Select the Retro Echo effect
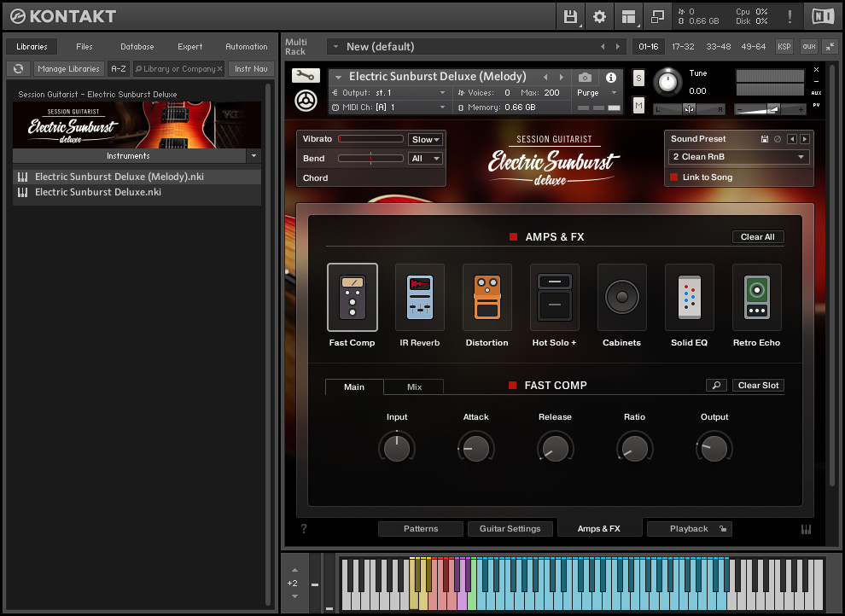This screenshot has width=845, height=616. tap(756, 297)
